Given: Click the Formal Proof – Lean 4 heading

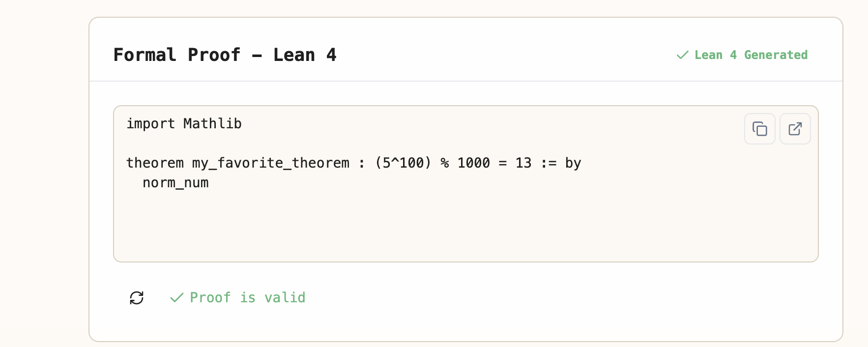Looking at the screenshot, I should tap(225, 55).
